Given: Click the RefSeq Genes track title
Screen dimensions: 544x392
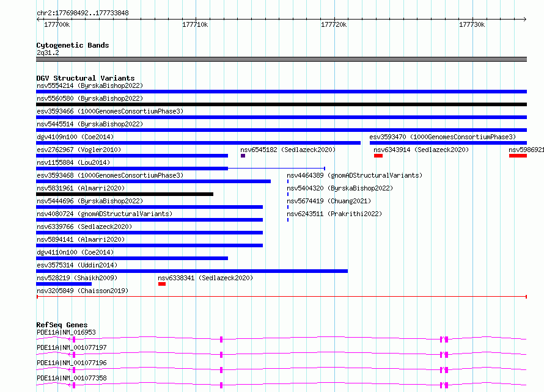Looking at the screenshot, I should coord(62,325).
